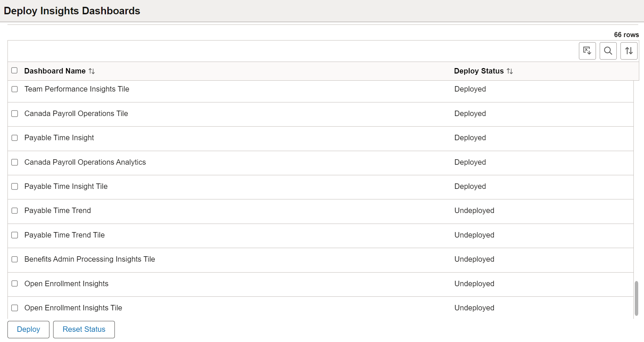Click 'Team Performance Insights Tile' name text
This screenshot has width=644, height=342.
click(x=77, y=89)
